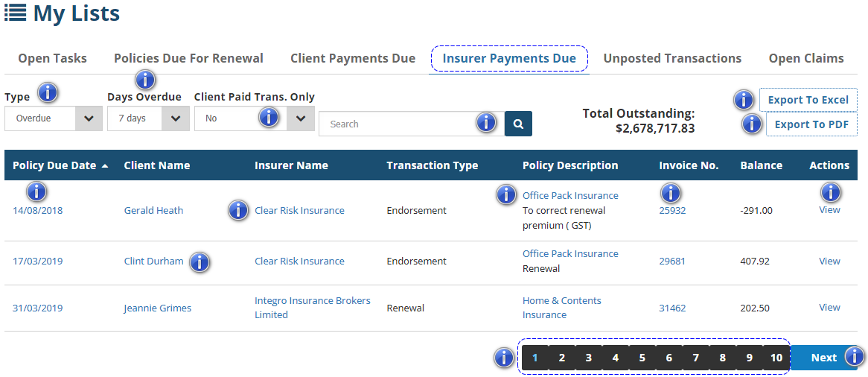Open due date 17/03/2019

pos(38,261)
